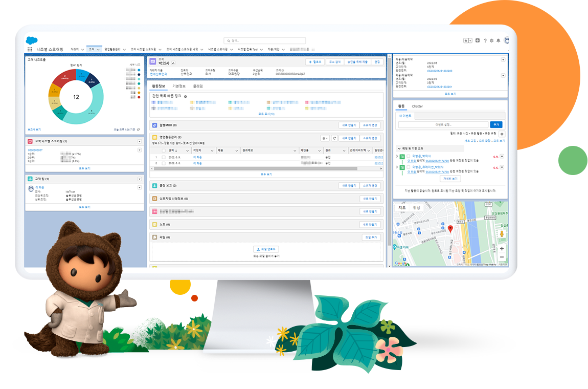The width and height of the screenshot is (588, 389).
Task: Open the help question mark icon
Action: point(485,40)
